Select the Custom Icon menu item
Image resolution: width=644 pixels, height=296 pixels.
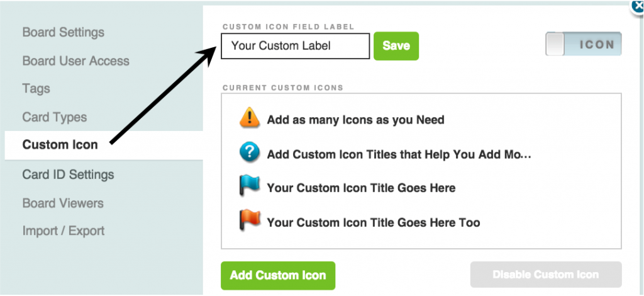pyautogui.click(x=104, y=145)
